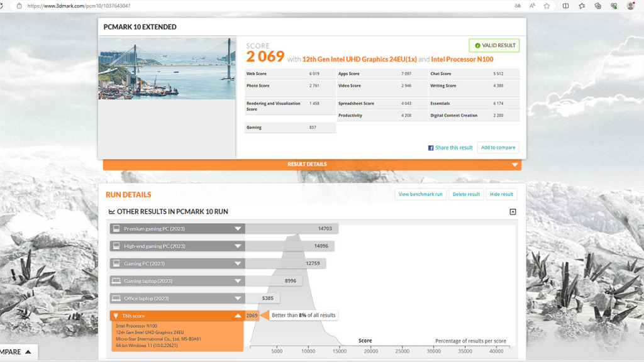644x362 pixels.
Task: Expand the Gaming PC (2023) arrow
Action: pos(238,263)
